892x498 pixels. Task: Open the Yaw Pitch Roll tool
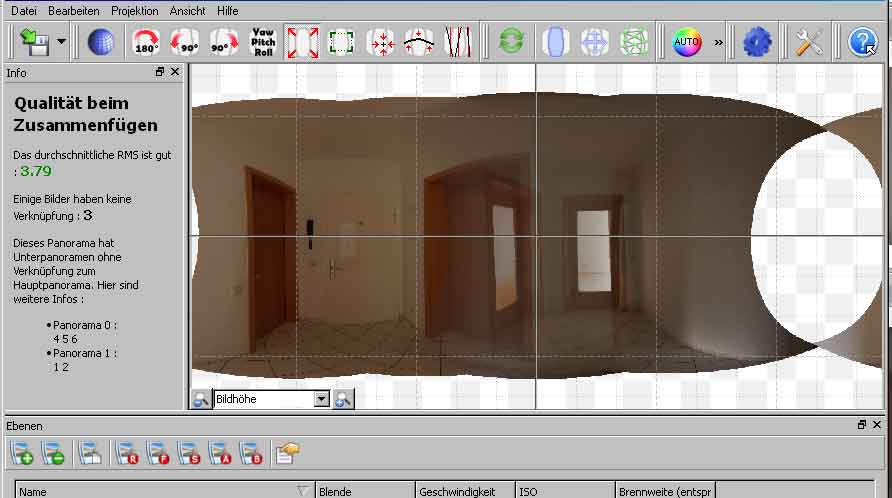pyautogui.click(x=263, y=42)
